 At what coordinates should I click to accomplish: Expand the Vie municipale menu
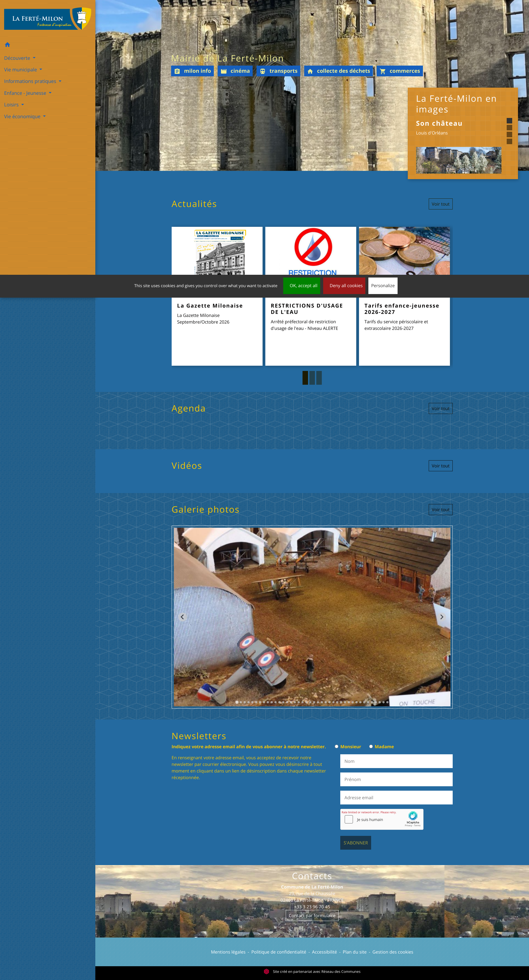(x=23, y=70)
